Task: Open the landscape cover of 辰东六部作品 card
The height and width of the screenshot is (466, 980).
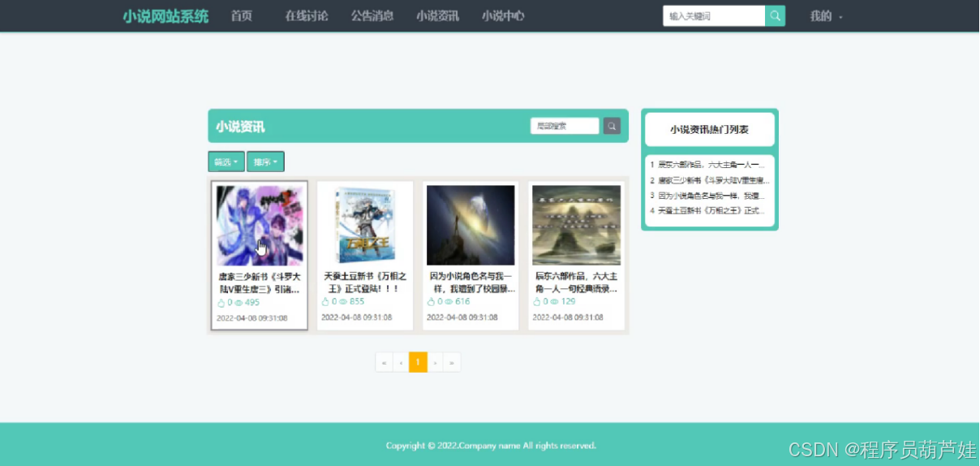Action: point(576,226)
